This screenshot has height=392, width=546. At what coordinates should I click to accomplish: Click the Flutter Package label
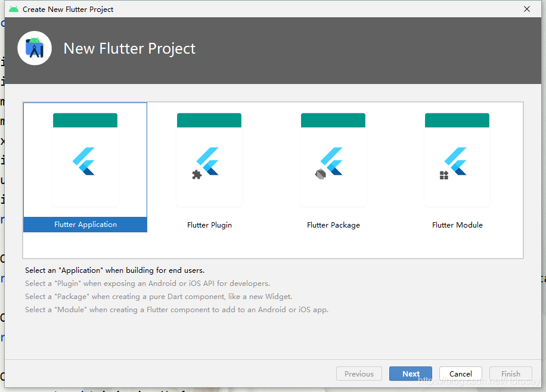tap(333, 225)
